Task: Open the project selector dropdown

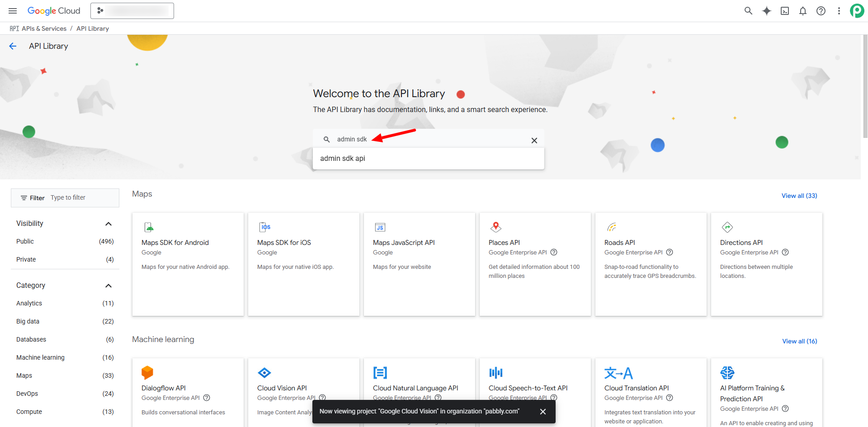Action: [132, 11]
